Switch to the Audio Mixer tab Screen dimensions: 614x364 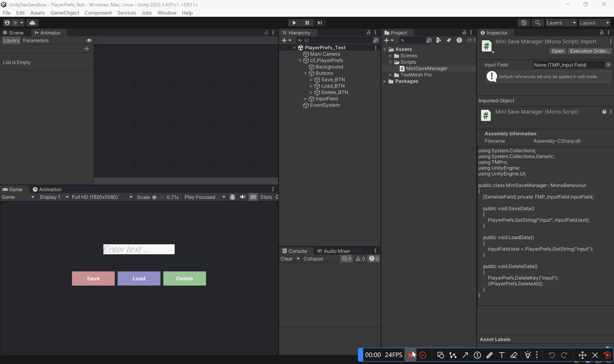point(334,251)
